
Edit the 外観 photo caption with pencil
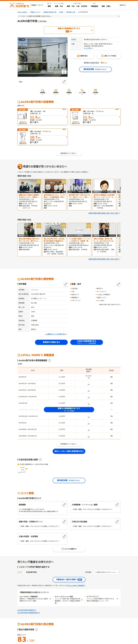[64, 81]
